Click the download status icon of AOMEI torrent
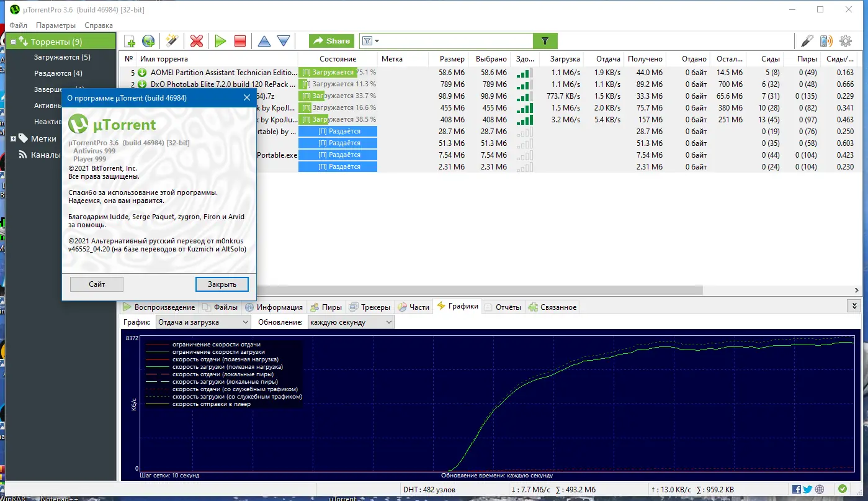The width and height of the screenshot is (868, 501). click(x=142, y=73)
